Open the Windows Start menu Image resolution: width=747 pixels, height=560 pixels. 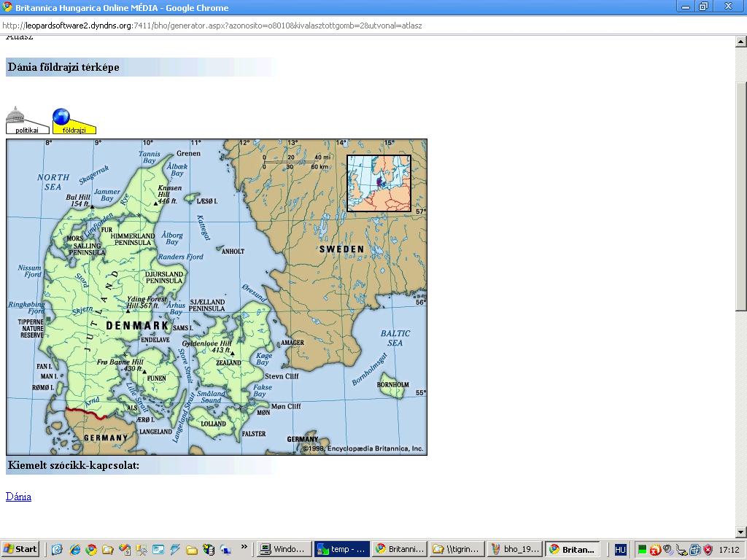point(20,549)
